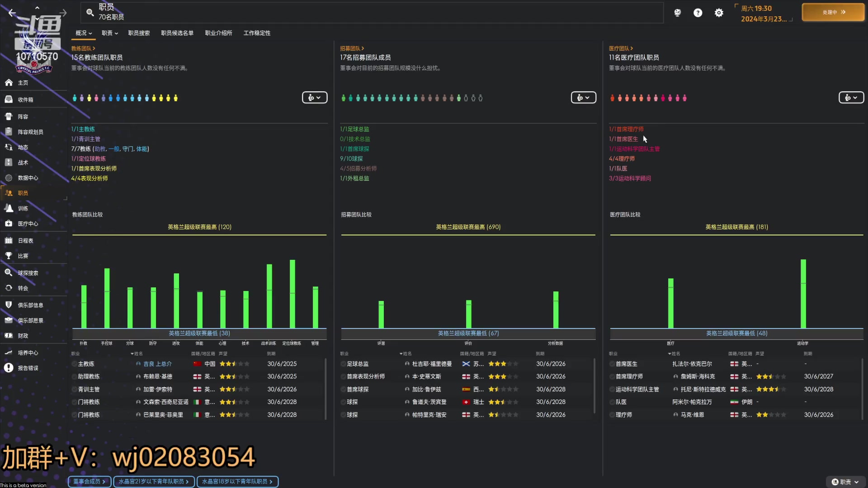Select checkbox for 首席医生 row
868x488 pixels.
(x=612, y=364)
